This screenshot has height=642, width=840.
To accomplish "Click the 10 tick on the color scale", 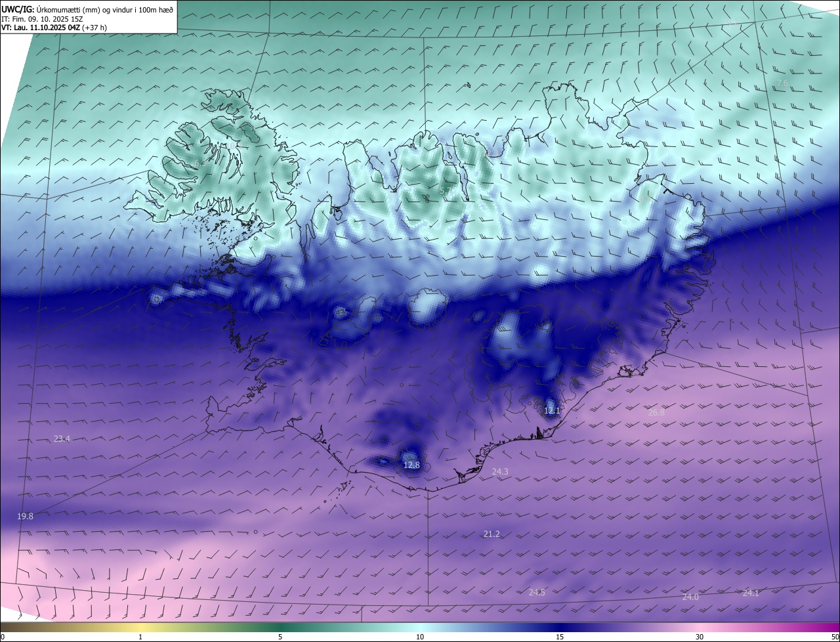I will point(420,637).
